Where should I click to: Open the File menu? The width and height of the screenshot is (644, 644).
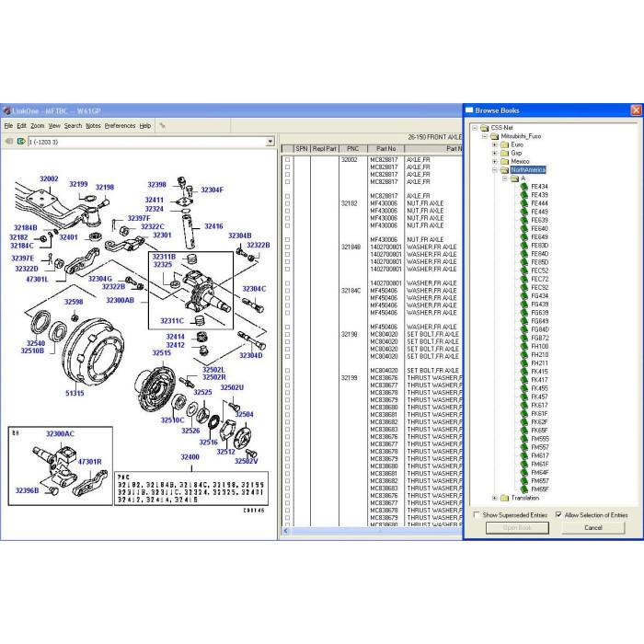8,126
